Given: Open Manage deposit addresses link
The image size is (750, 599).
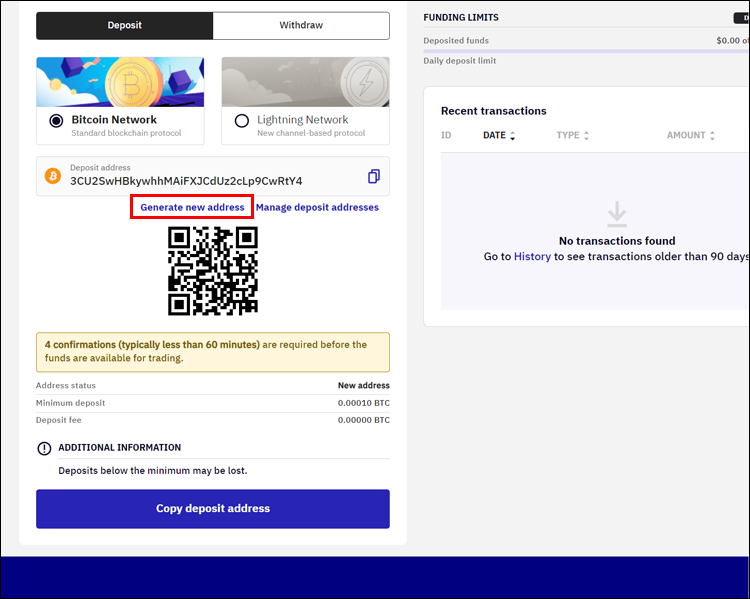Looking at the screenshot, I should (x=317, y=207).
